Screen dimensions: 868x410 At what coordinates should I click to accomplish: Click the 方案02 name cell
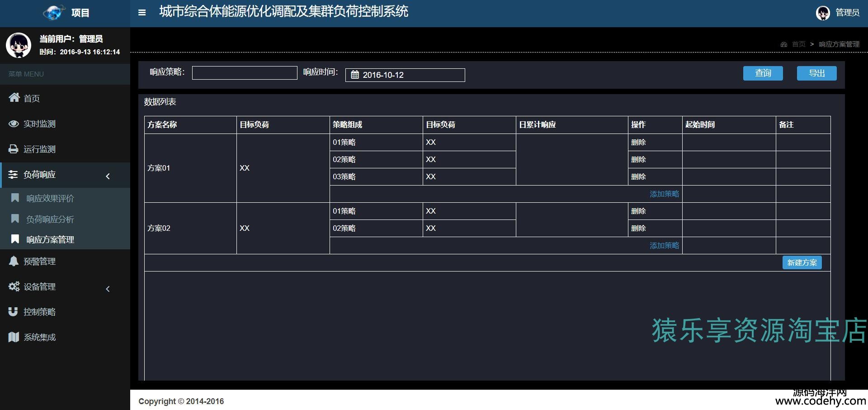pyautogui.click(x=190, y=228)
